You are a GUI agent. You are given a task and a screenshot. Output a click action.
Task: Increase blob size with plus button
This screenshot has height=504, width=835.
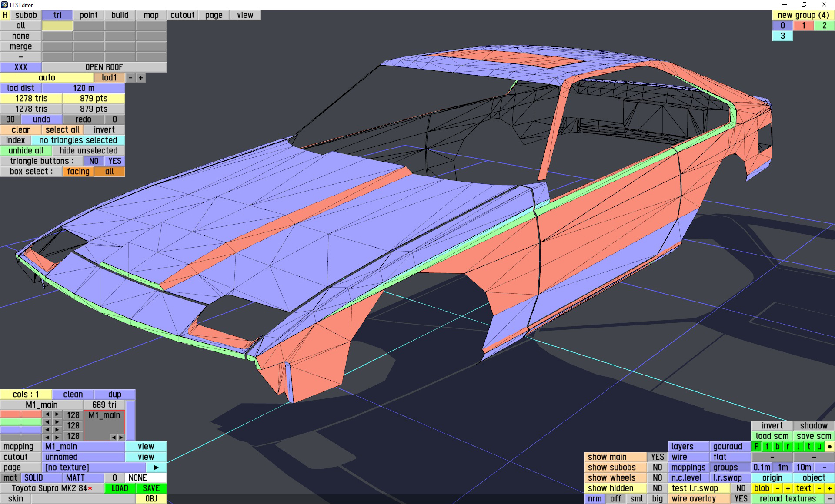[788, 488]
